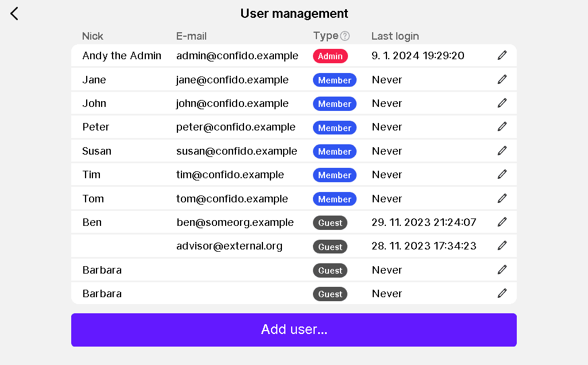
Task: Select the jane@confido.example email
Action: coord(233,79)
